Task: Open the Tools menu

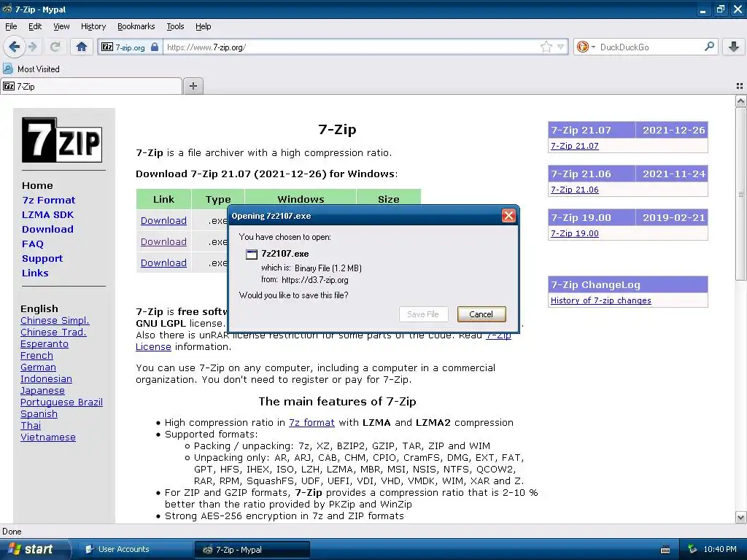Action: [x=175, y=27]
